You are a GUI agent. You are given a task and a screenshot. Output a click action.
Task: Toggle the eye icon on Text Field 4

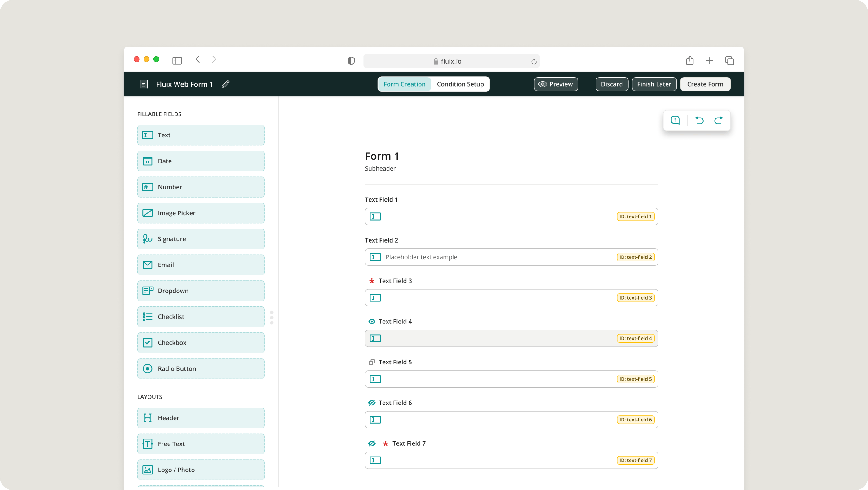click(372, 322)
